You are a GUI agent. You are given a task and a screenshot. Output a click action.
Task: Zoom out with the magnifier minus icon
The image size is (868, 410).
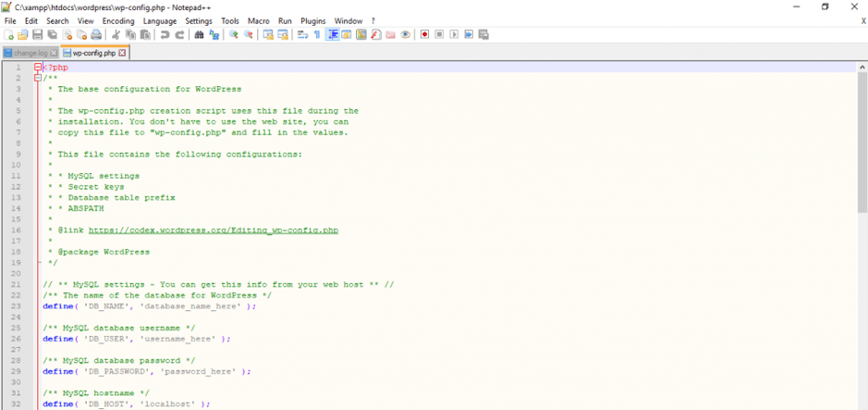[x=249, y=34]
